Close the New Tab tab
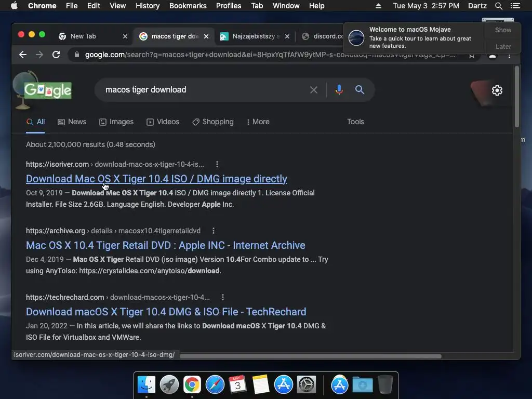Screen dimensions: 532x399 tap(125, 36)
